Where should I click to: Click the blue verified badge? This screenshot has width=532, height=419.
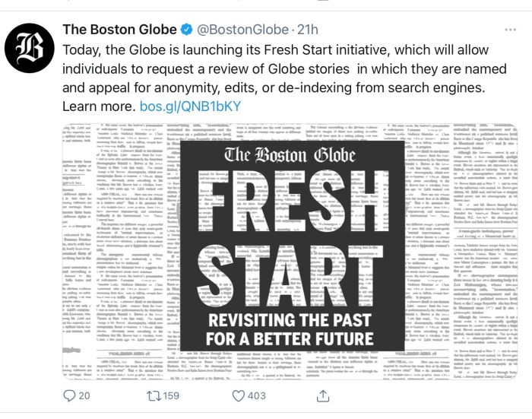[x=185, y=30]
